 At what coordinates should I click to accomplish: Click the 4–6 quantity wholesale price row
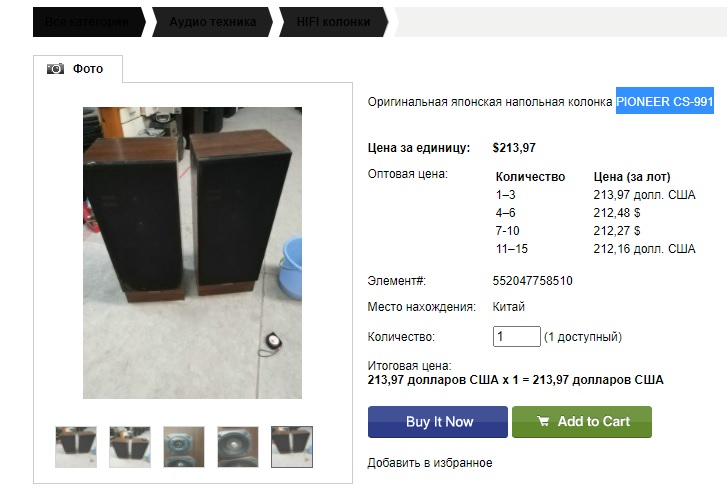click(x=596, y=213)
